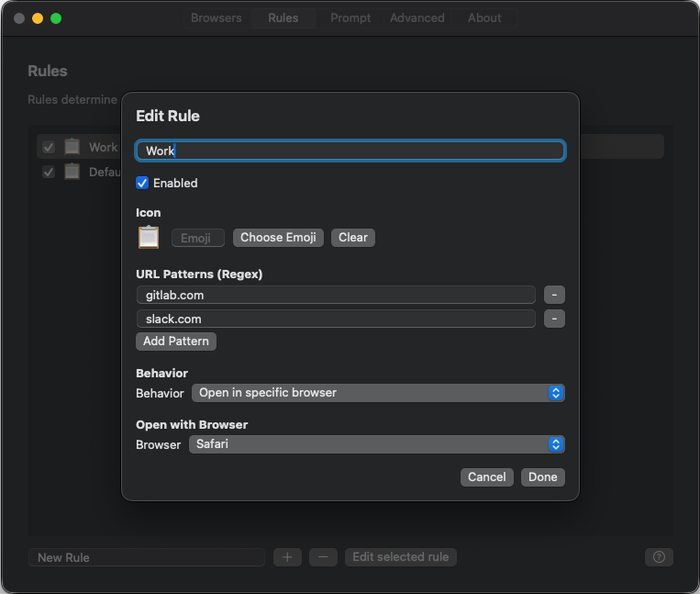Image resolution: width=700 pixels, height=594 pixels.
Task: Switch to the About tab
Action: point(484,17)
